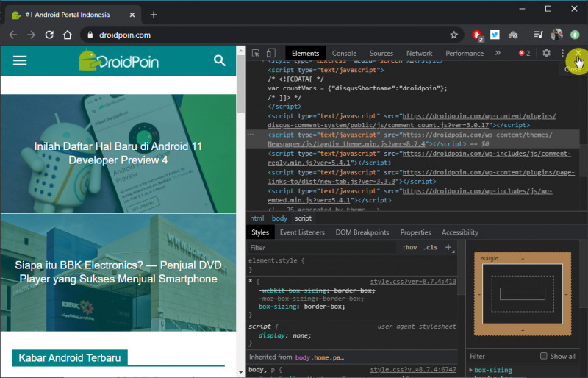Open the Android 11 Developer Preview 4 article
This screenshot has height=378, width=588.
[x=118, y=153]
